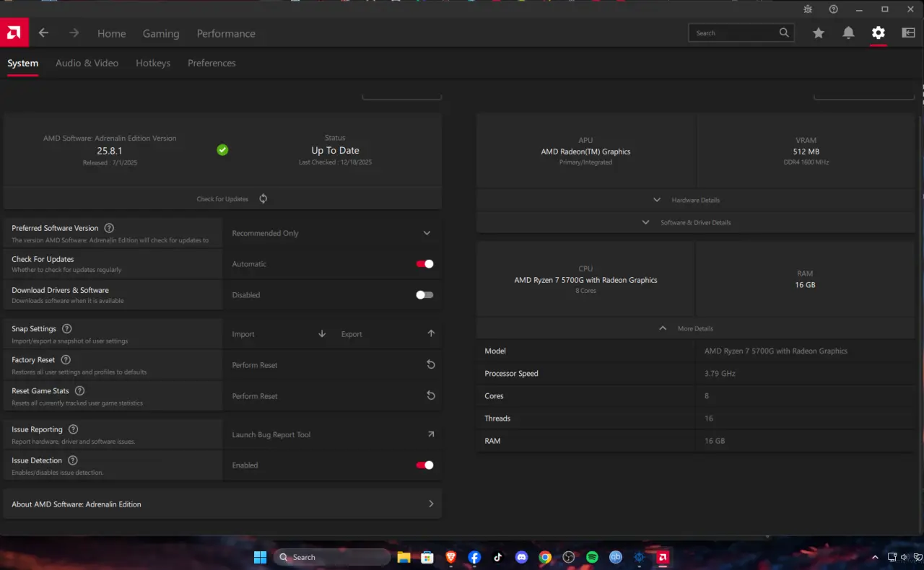924x570 pixels.
Task: Open favorites star icon
Action: (x=818, y=32)
